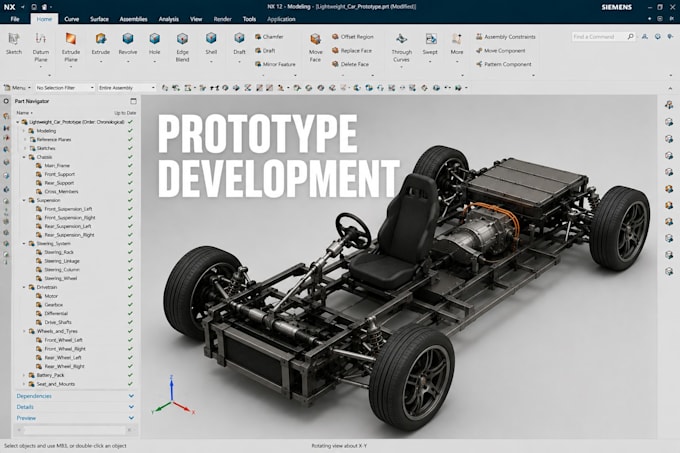Select the Pattern Component command

tap(503, 64)
